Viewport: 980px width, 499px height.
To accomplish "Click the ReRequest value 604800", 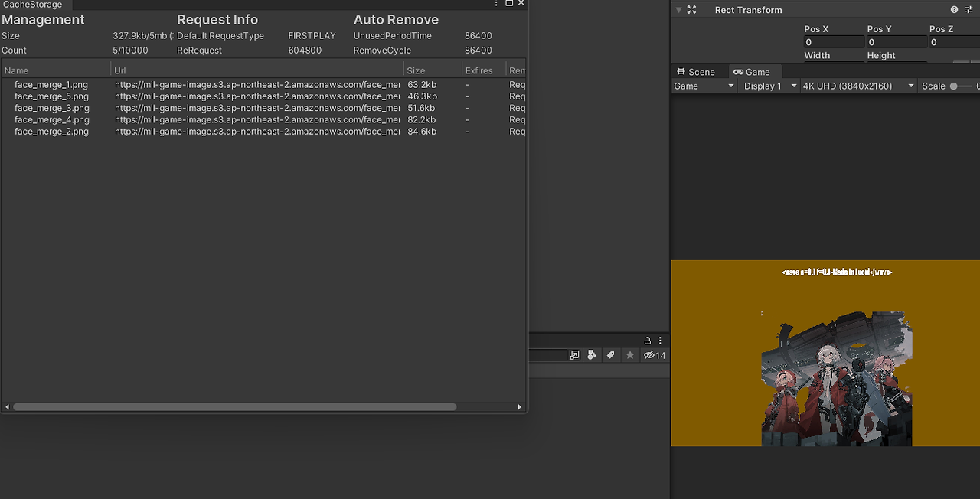I will click(305, 51).
